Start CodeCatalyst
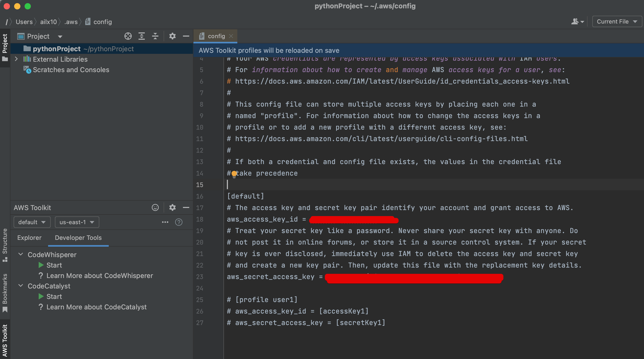This screenshot has height=359, width=644. pyautogui.click(x=54, y=296)
